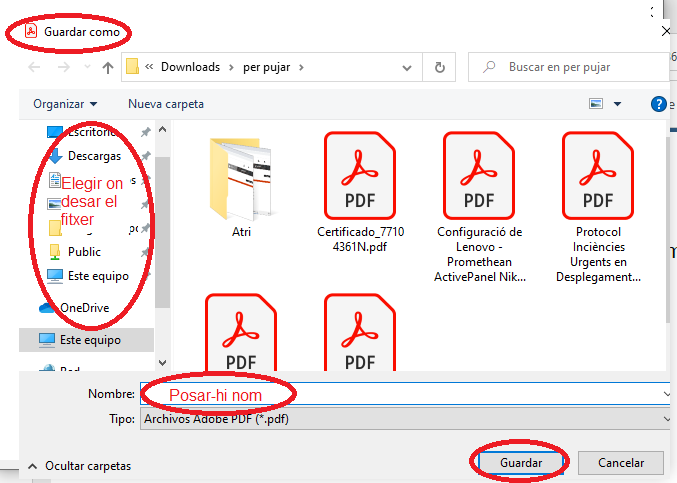The image size is (677, 483).
Task: Click the change view layout icon
Action: point(597,104)
